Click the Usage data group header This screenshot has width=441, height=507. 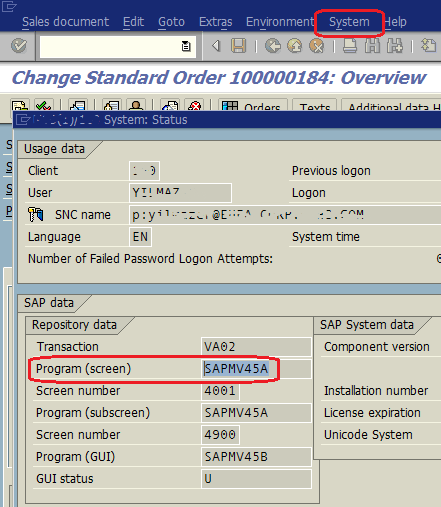coord(54,149)
